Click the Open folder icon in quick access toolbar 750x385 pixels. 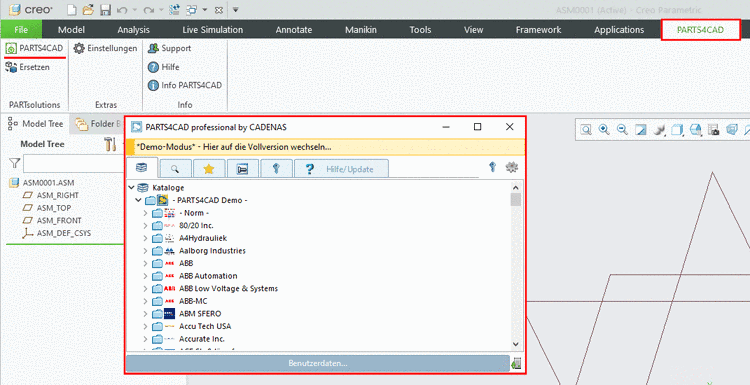click(88, 10)
